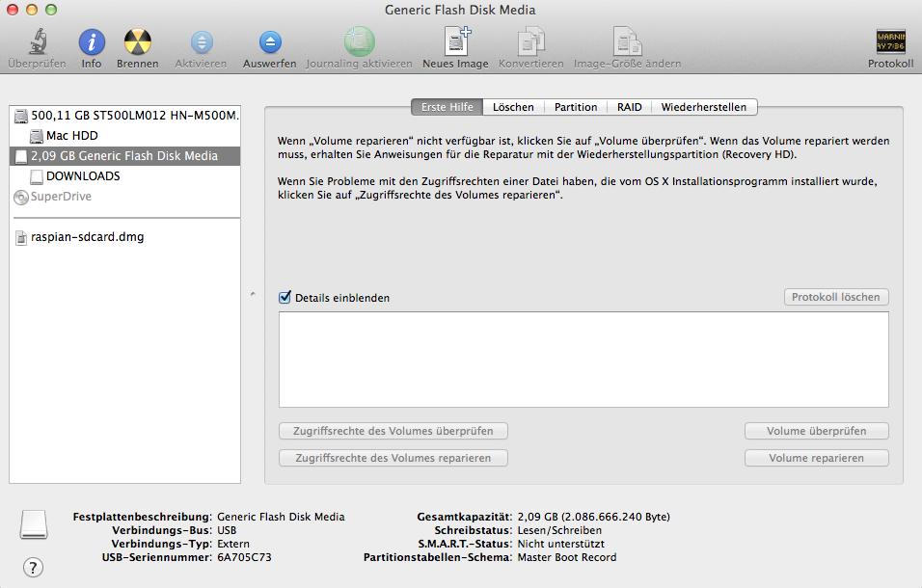Click the Überprüfen microscope icon

(x=38, y=41)
